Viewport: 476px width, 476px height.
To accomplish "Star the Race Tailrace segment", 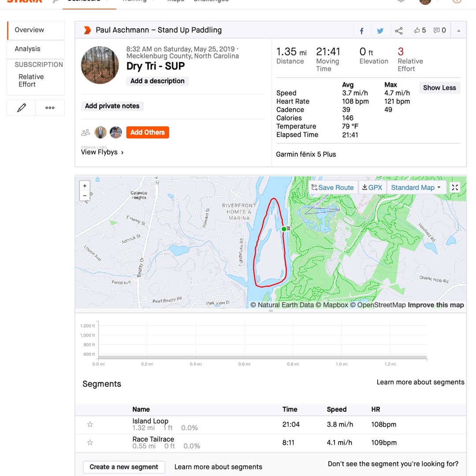I will tap(90, 443).
